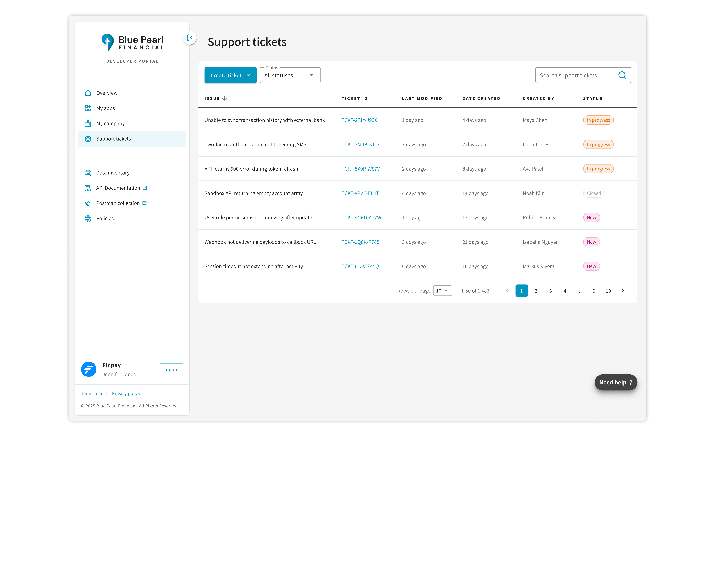Click the Postman collection rocket icon
715x588 pixels.
pyautogui.click(x=88, y=203)
